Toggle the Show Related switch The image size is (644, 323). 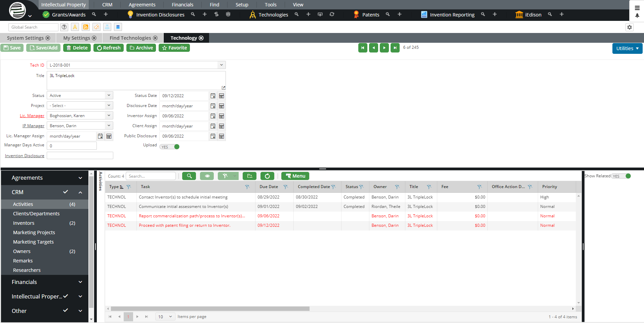621,176
